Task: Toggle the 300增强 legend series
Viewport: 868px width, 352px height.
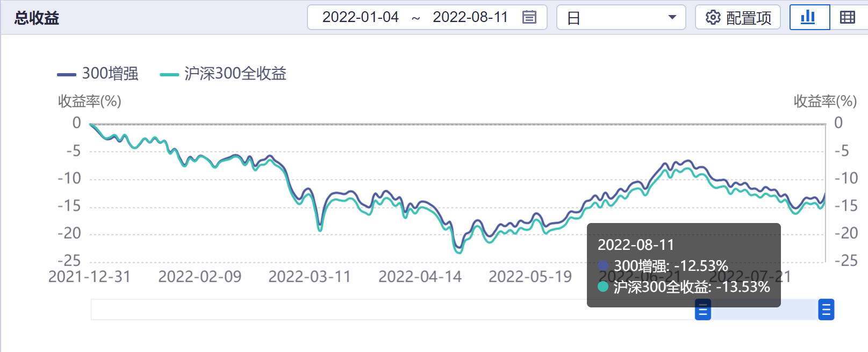Action: (x=98, y=74)
